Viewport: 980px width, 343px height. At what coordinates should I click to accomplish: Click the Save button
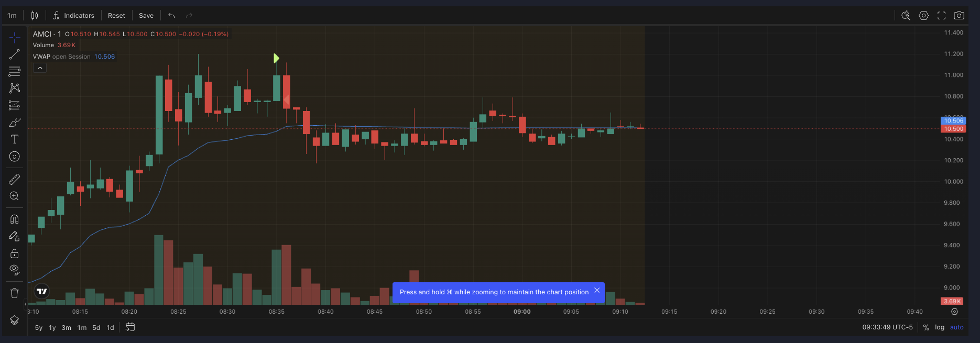tap(146, 16)
